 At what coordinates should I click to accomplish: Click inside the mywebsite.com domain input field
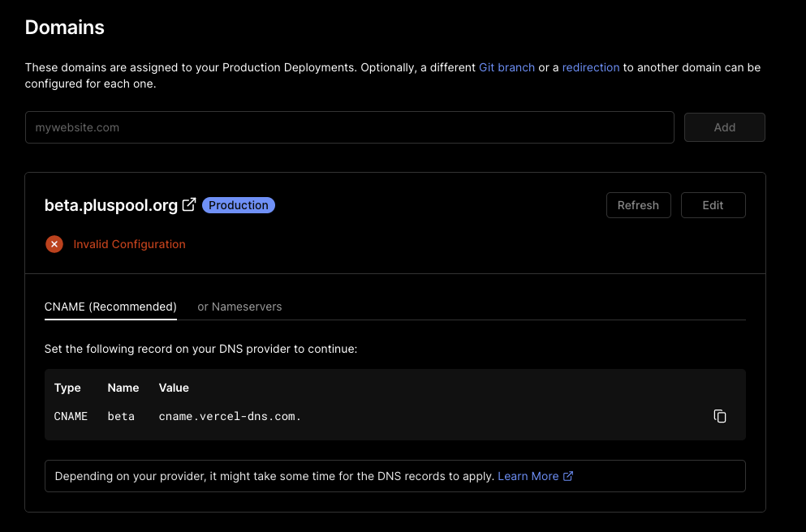(x=349, y=127)
